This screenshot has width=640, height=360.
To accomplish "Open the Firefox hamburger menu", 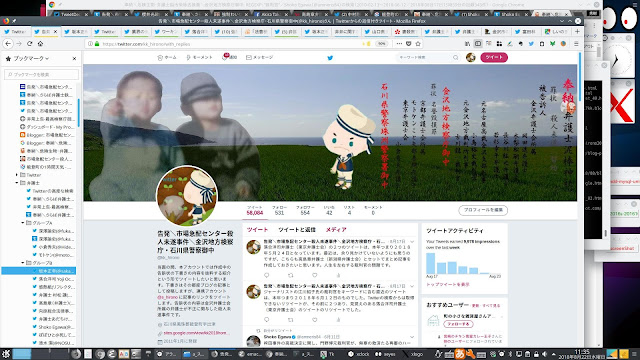I will coord(576,44).
